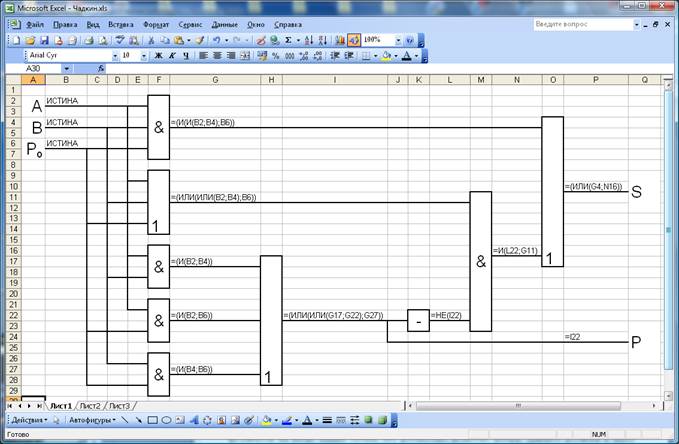The image size is (679, 444).
Task: Click the Print icon in standard toolbar
Action: [89, 40]
